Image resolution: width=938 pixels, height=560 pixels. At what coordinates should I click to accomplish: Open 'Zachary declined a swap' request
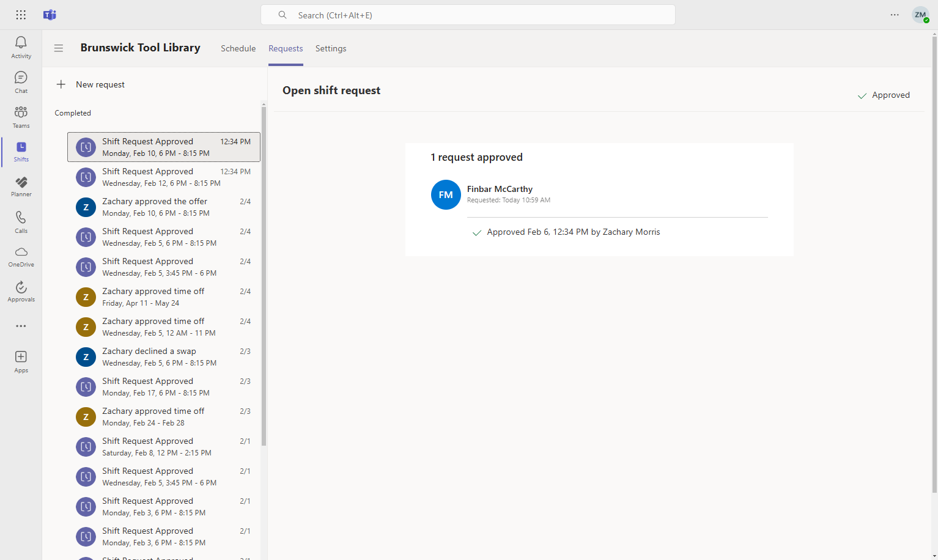point(164,356)
